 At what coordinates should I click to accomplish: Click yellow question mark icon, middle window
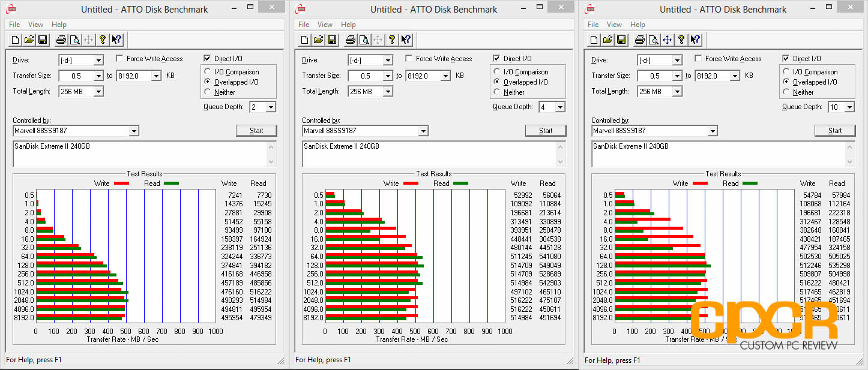pyautogui.click(x=392, y=40)
